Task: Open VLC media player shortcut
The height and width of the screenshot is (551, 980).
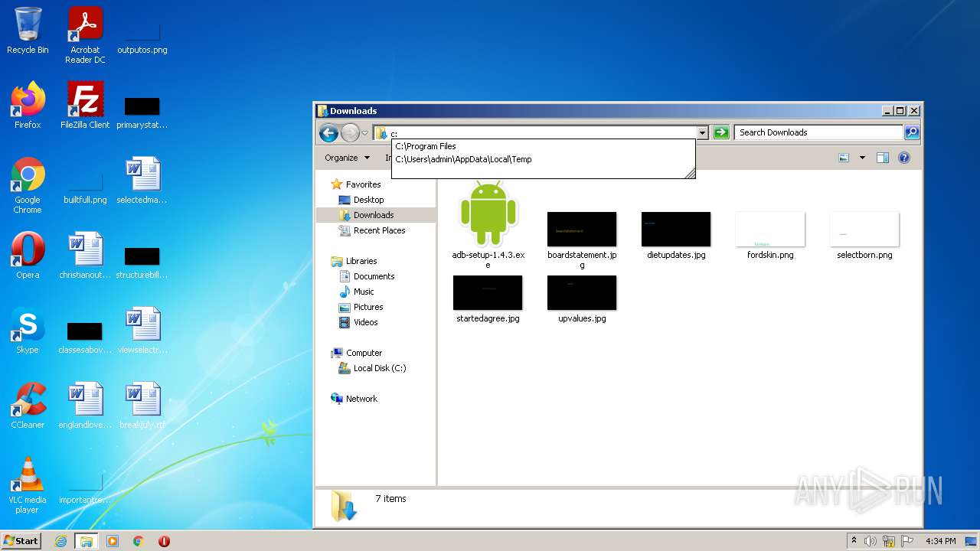Action: pyautogui.click(x=28, y=485)
